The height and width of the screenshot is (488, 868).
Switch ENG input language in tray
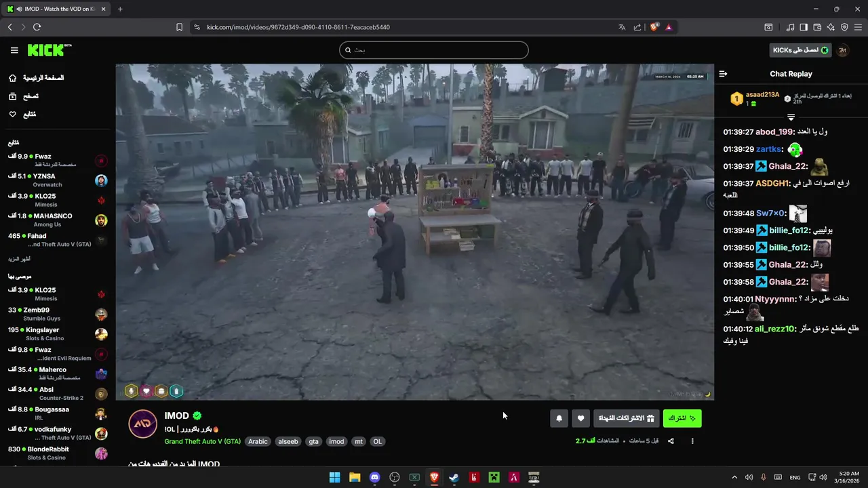pos(795,477)
